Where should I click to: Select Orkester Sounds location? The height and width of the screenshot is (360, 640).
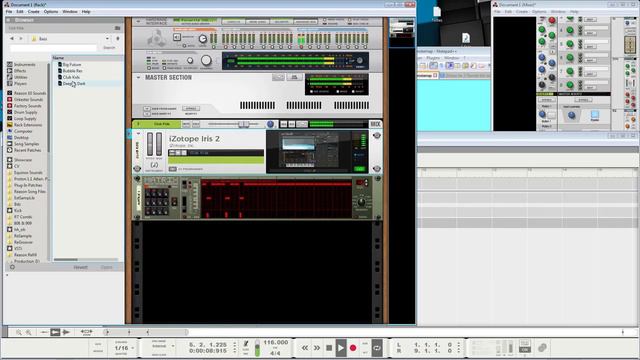tap(28, 99)
